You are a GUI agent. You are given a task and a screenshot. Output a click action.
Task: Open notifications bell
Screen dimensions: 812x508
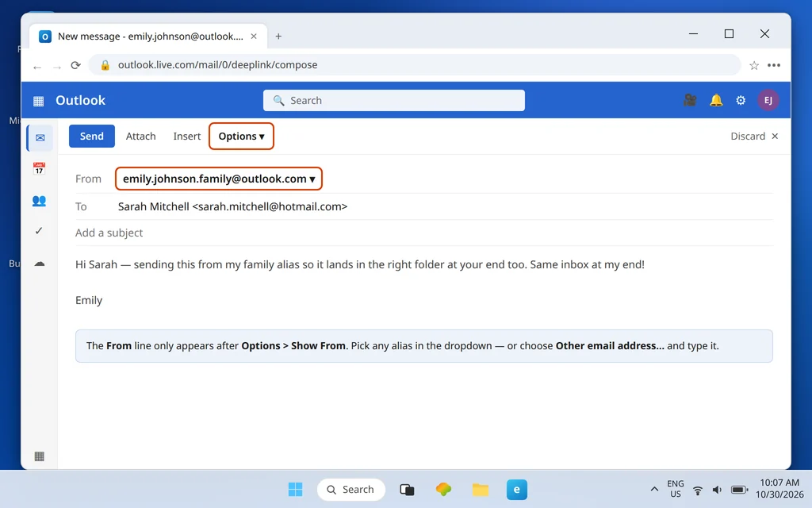coord(716,100)
